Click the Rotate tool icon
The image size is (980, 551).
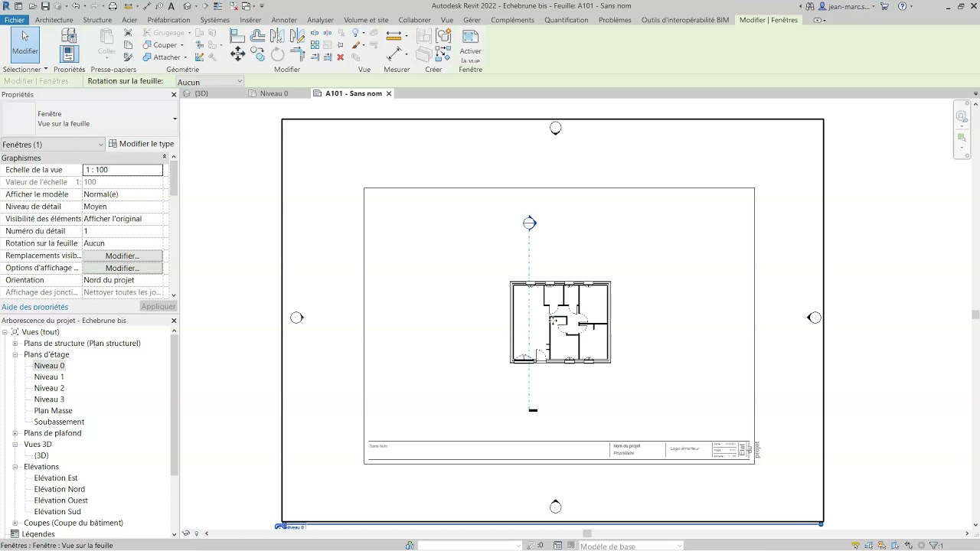277,54
